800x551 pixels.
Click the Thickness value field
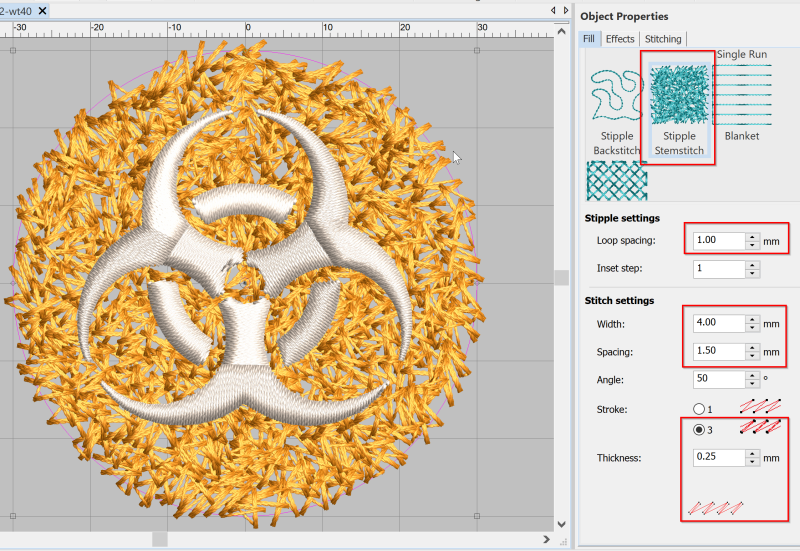tap(719, 457)
